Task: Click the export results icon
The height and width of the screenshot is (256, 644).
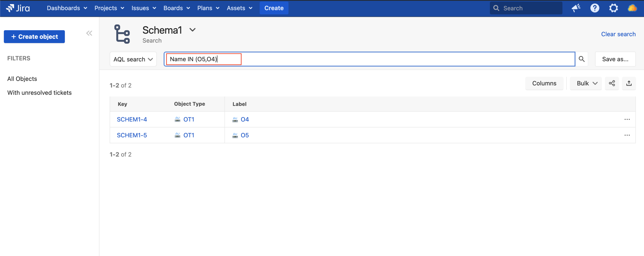Action: pos(629,83)
